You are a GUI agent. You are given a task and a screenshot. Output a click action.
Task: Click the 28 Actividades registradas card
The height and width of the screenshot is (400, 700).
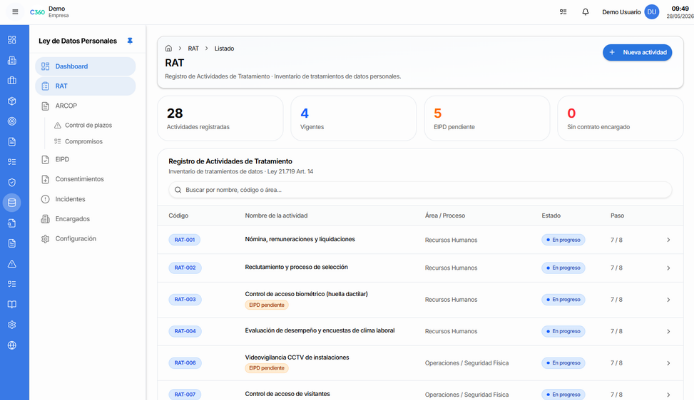pyautogui.click(x=220, y=118)
